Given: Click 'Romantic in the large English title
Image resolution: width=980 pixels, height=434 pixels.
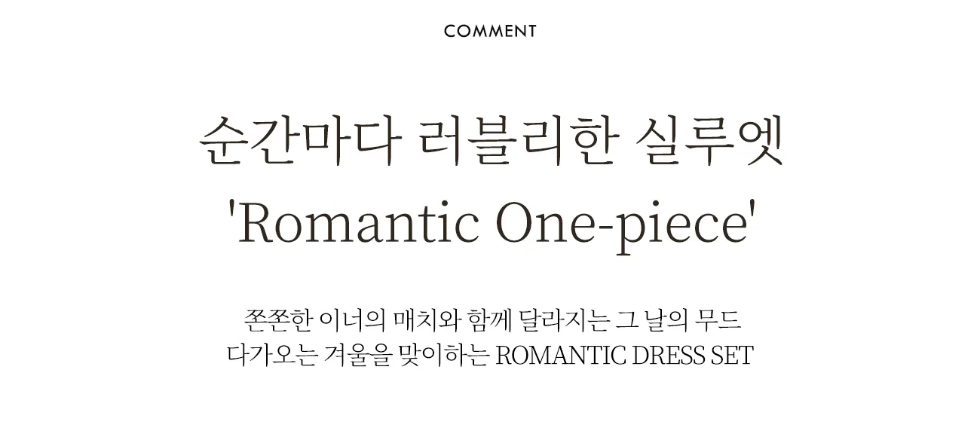Looking at the screenshot, I should pos(354,224).
